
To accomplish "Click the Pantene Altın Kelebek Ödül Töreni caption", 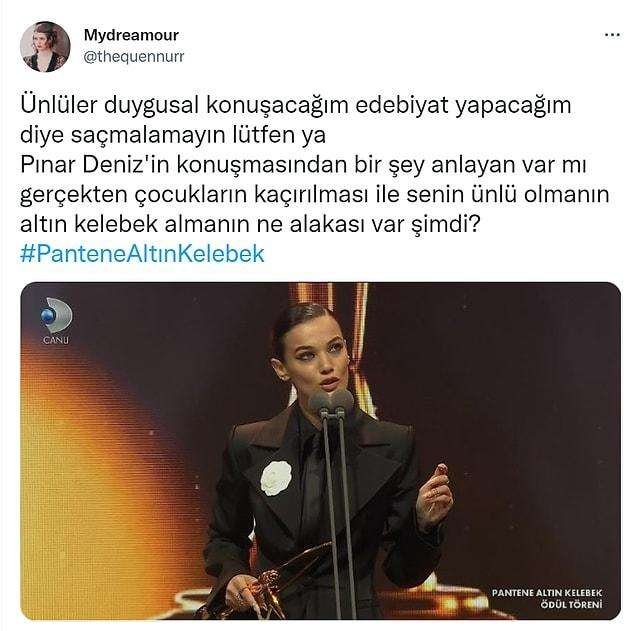I will tap(547, 598).
